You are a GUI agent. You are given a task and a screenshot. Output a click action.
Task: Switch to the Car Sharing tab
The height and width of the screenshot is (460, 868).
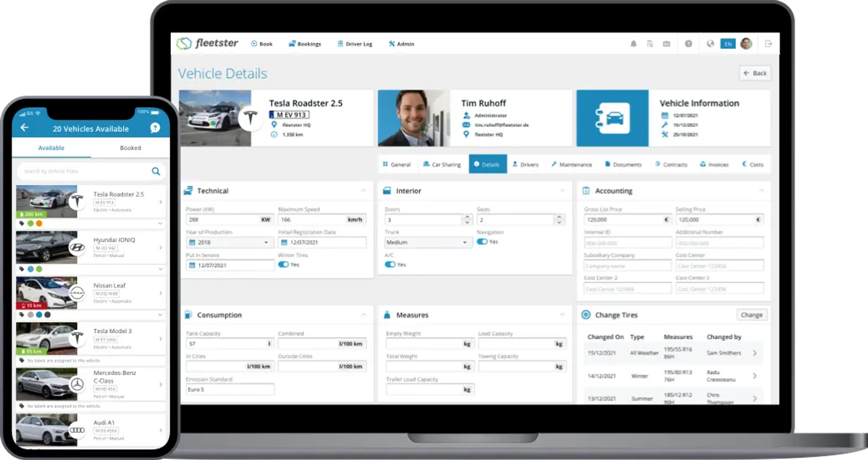click(x=443, y=165)
